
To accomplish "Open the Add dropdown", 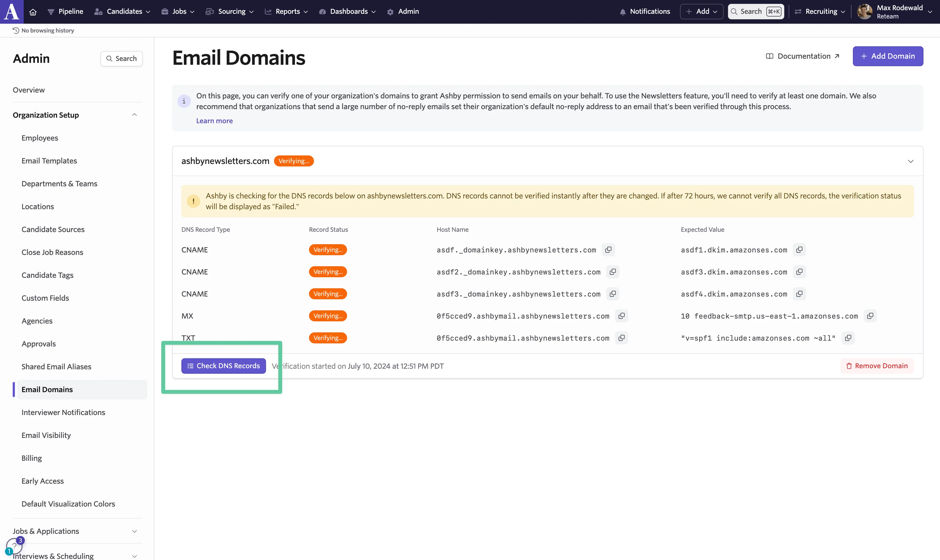I will pos(702,12).
